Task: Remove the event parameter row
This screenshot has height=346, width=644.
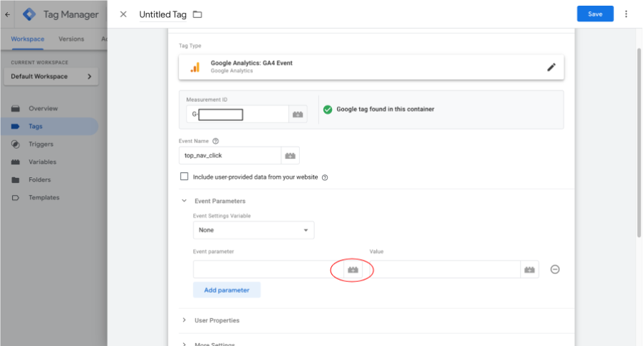Action: [555, 269]
